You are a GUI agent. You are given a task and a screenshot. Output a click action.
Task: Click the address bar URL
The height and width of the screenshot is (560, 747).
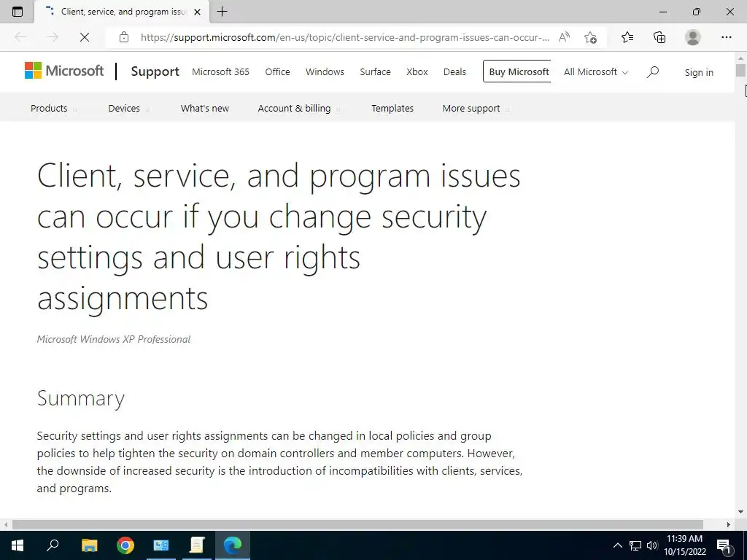(x=344, y=37)
